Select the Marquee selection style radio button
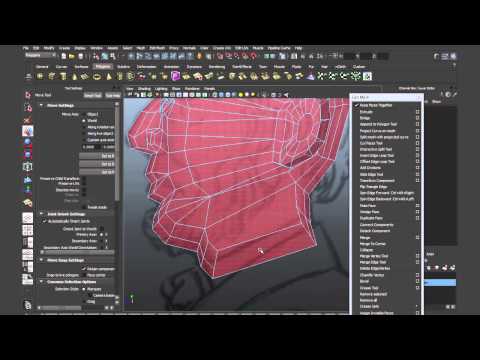The height and width of the screenshot is (360, 480). click(x=84, y=289)
